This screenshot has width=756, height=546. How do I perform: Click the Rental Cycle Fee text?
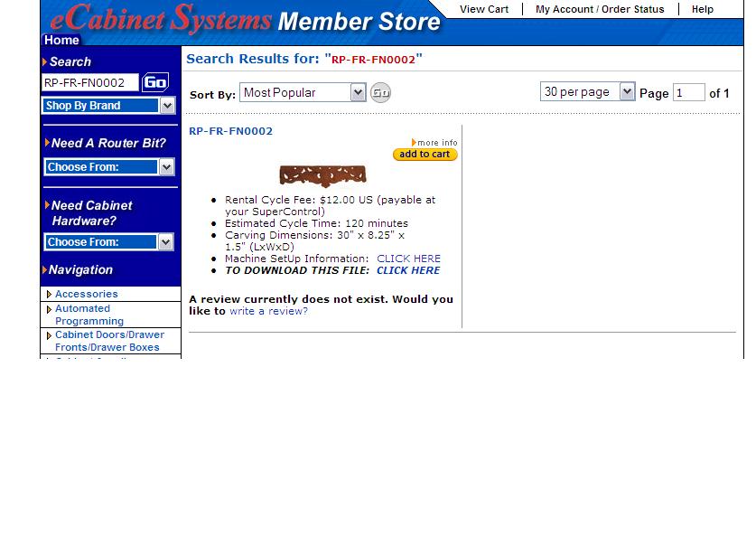[330, 205]
